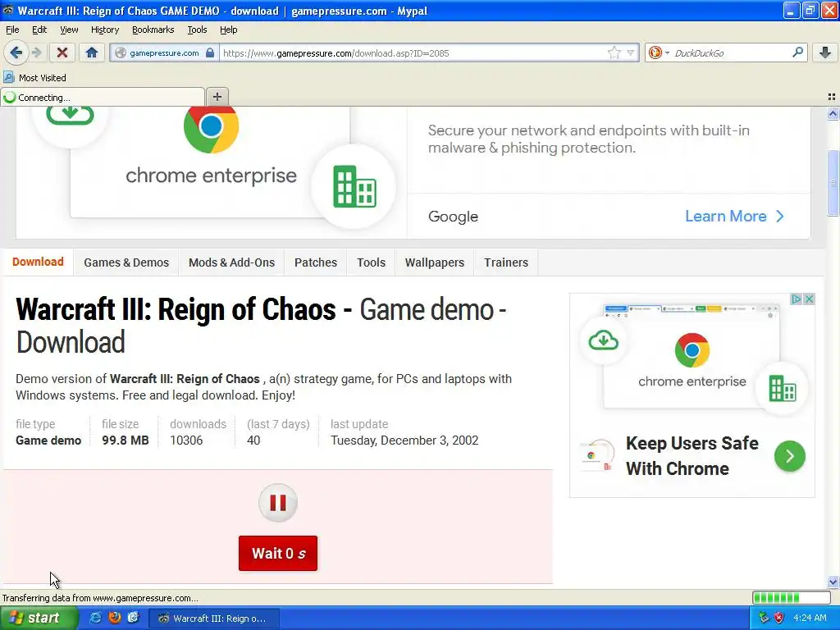Expand the URL history dropdown arrow
This screenshot has width=840, height=630.
click(631, 52)
